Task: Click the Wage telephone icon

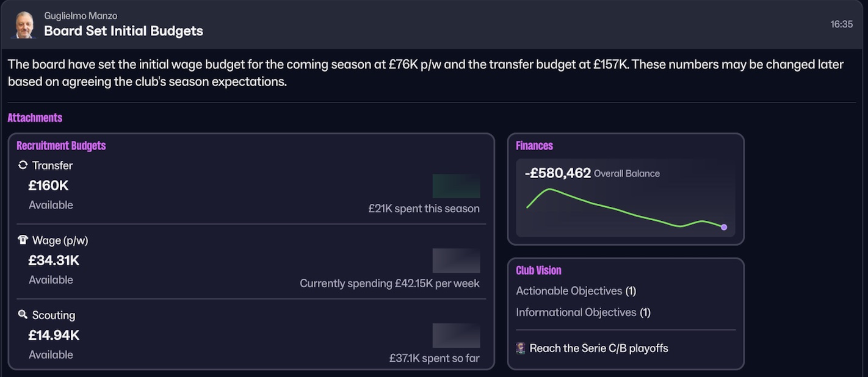Action: coord(23,240)
